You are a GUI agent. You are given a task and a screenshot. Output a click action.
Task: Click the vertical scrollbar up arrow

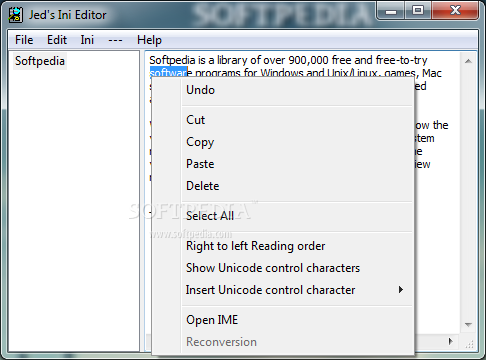click(x=468, y=61)
